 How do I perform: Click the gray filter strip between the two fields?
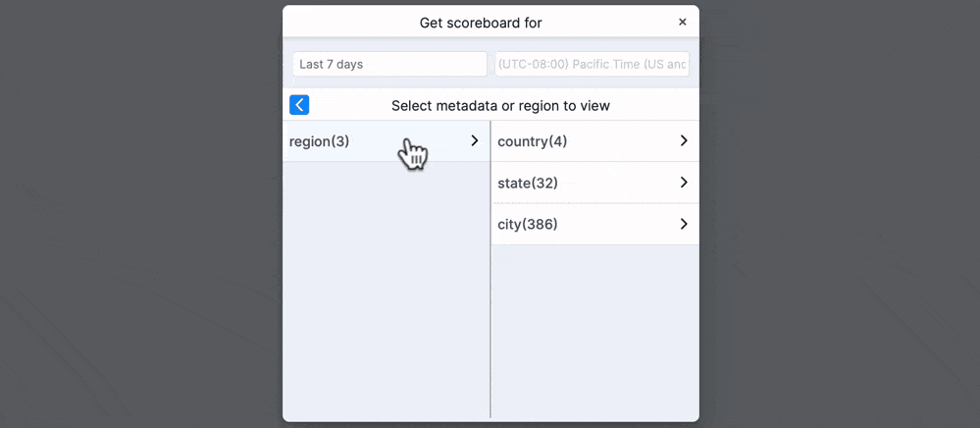(491, 64)
